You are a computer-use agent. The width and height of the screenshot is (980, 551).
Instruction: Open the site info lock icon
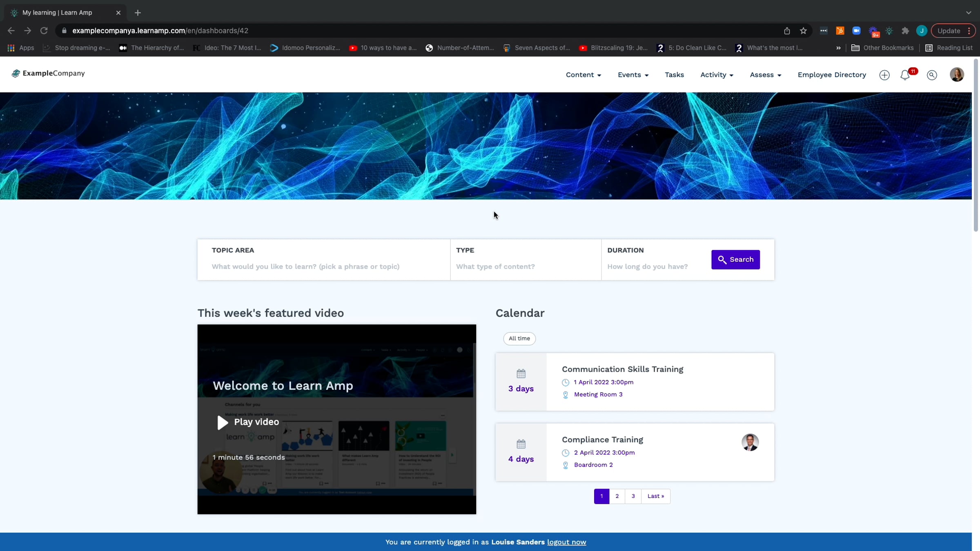point(64,31)
